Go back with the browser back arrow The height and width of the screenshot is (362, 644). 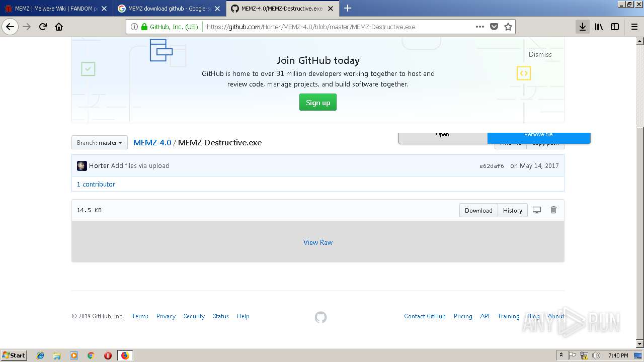pos(10,27)
